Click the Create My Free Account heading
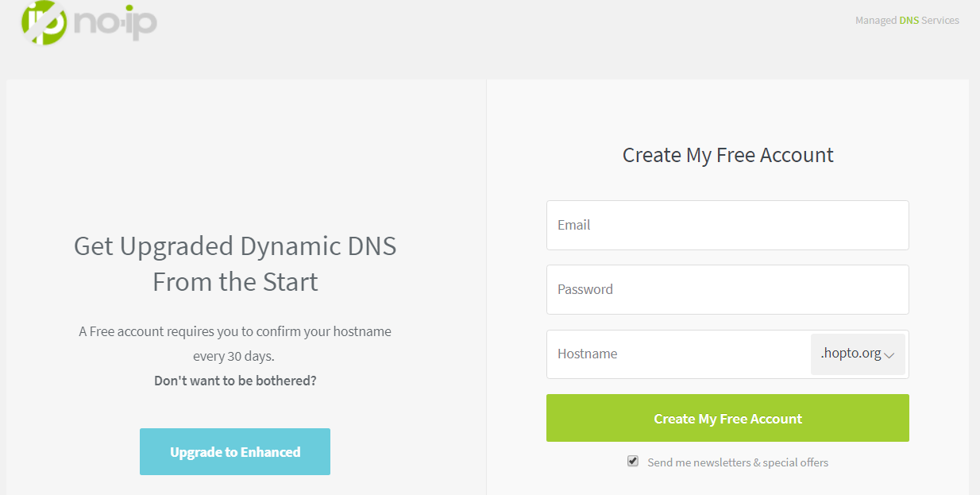This screenshot has width=980, height=495. click(x=727, y=155)
